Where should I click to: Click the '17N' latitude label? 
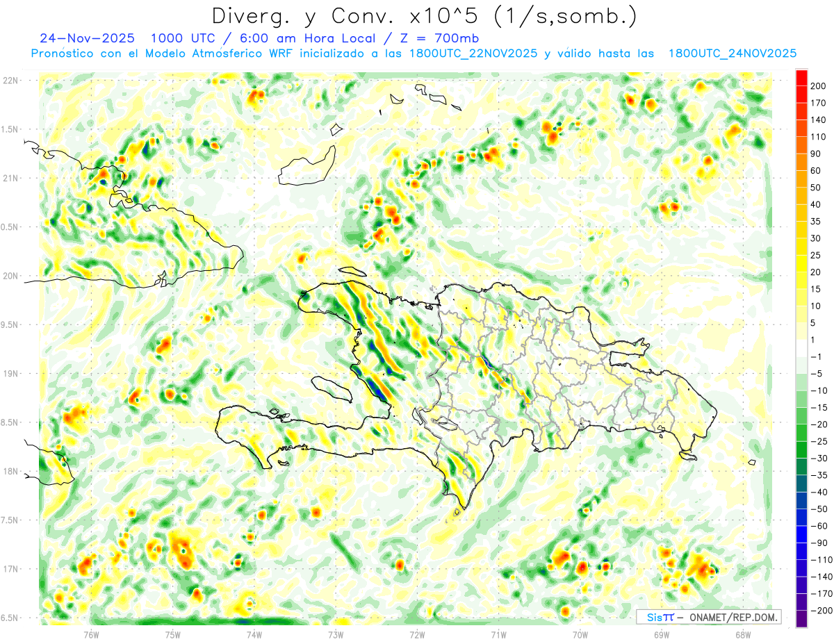[10, 569]
